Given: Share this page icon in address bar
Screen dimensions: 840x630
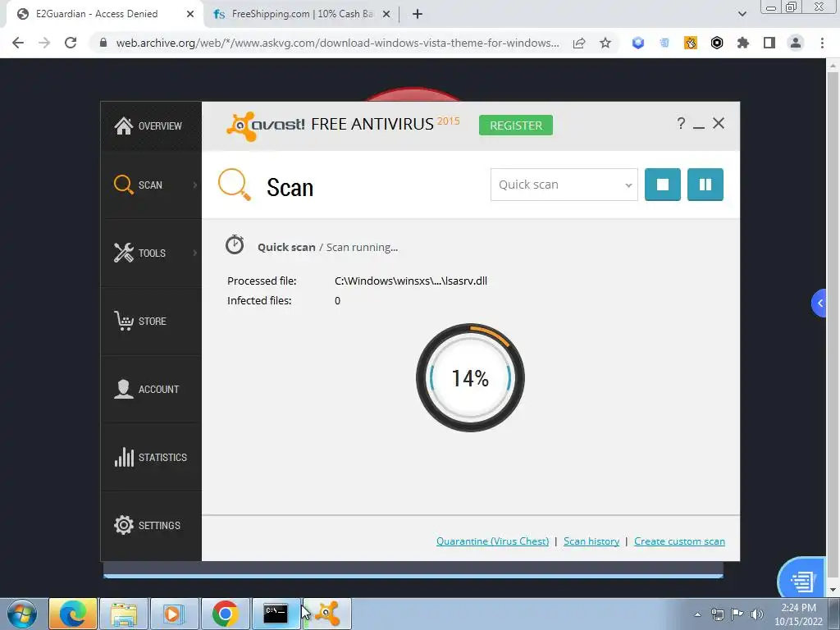Looking at the screenshot, I should click(579, 43).
